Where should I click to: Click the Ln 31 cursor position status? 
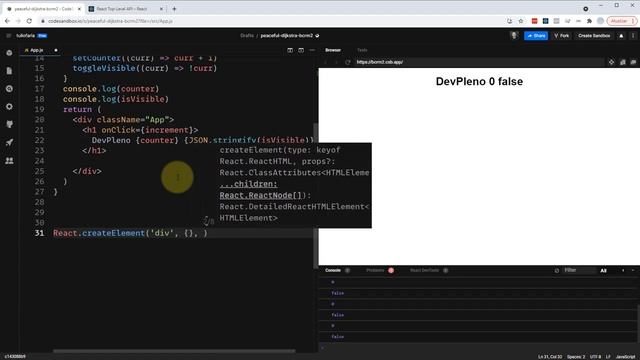[550, 357]
